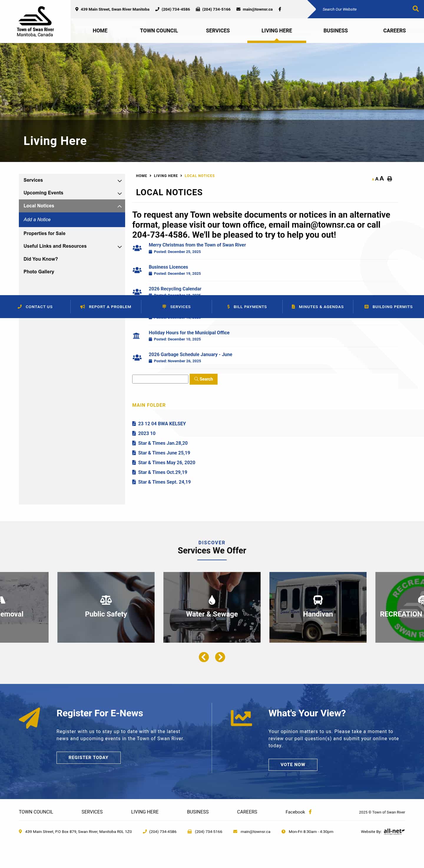Open Holiday Hours for the Municipal Office
Image resolution: width=424 pixels, height=868 pixels.
click(x=189, y=333)
